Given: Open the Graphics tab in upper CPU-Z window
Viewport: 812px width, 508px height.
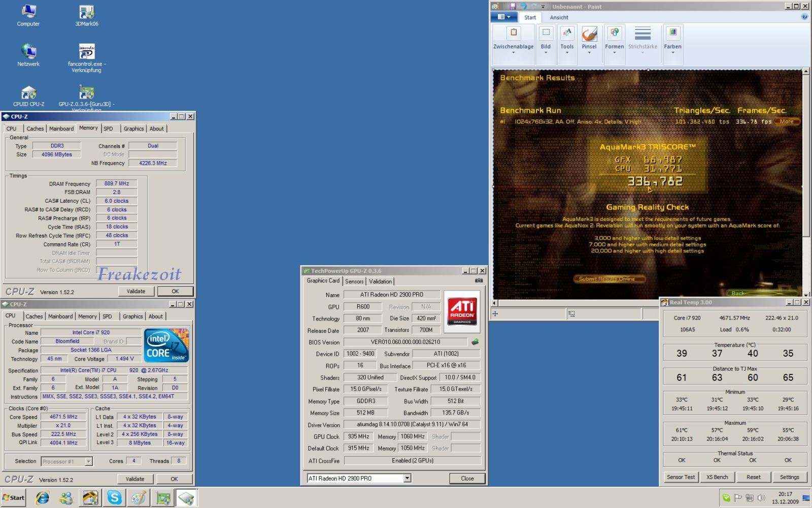Looking at the screenshot, I should coord(133,129).
